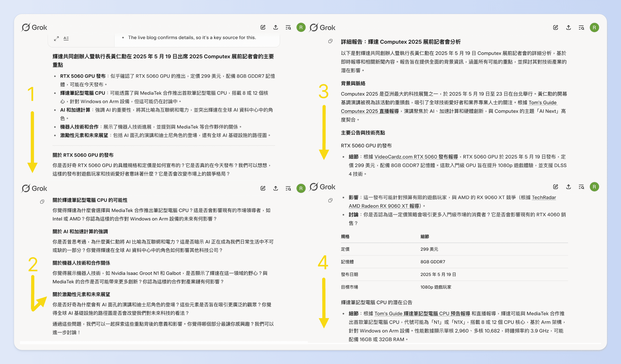Open text display options with the A≡ icon

[66, 38]
